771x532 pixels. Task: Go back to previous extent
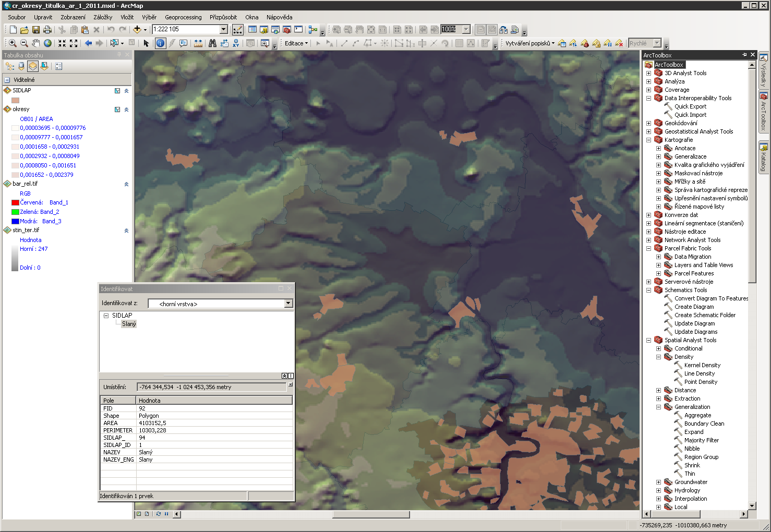pos(88,43)
